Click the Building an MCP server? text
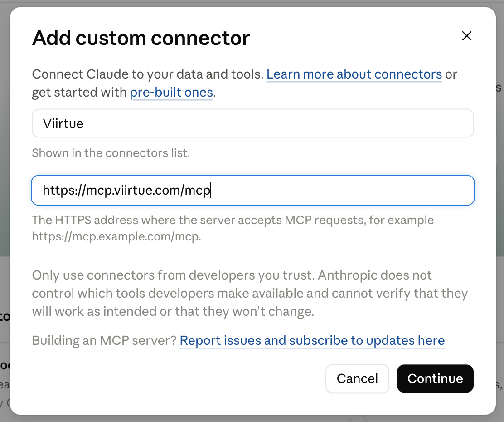The height and width of the screenshot is (422, 504). click(104, 341)
